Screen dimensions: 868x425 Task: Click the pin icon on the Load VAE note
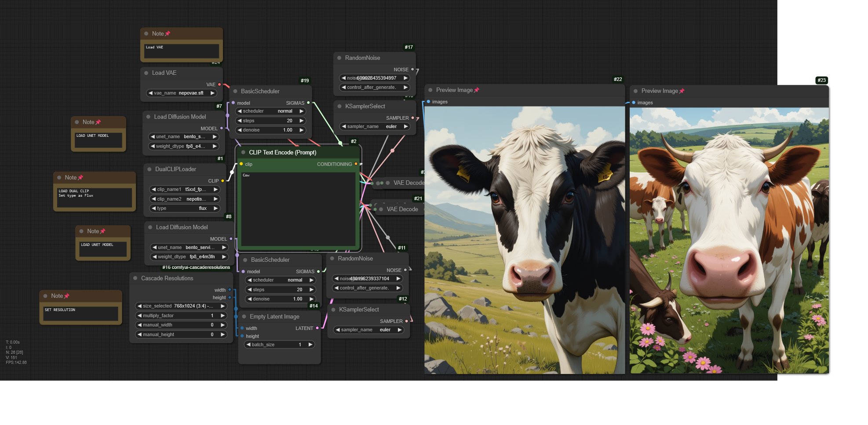[x=167, y=33]
